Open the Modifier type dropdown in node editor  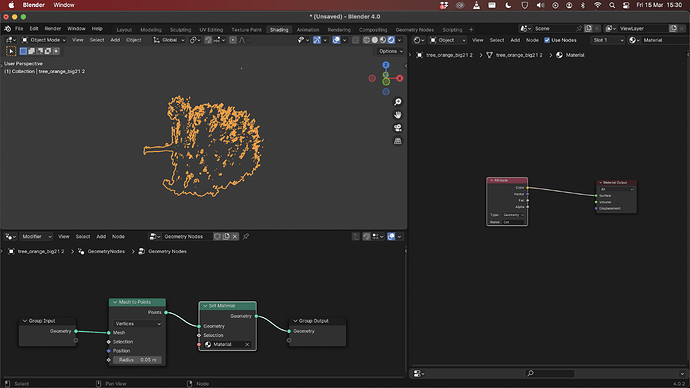[36, 237]
